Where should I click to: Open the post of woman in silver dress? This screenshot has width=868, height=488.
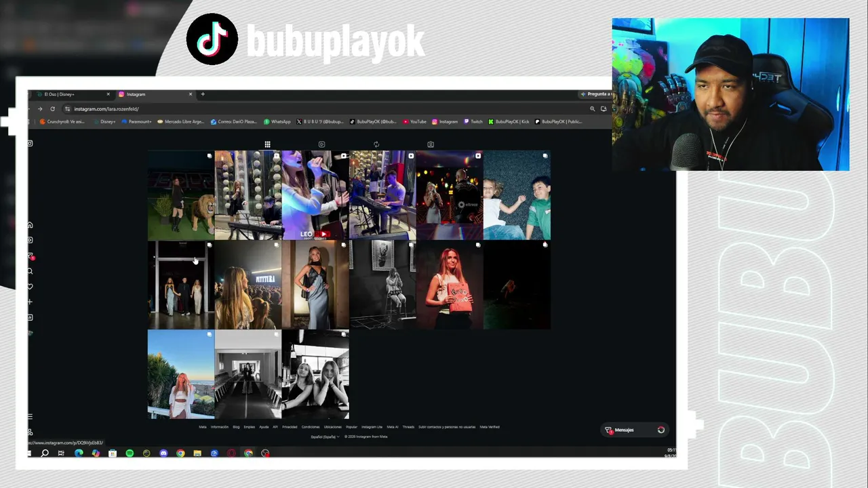point(315,285)
